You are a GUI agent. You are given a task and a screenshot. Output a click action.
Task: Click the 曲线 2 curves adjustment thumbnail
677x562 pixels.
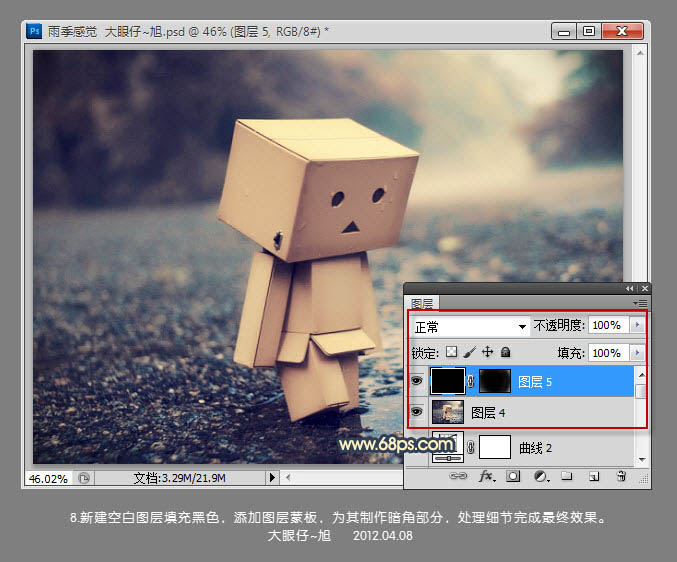(448, 447)
